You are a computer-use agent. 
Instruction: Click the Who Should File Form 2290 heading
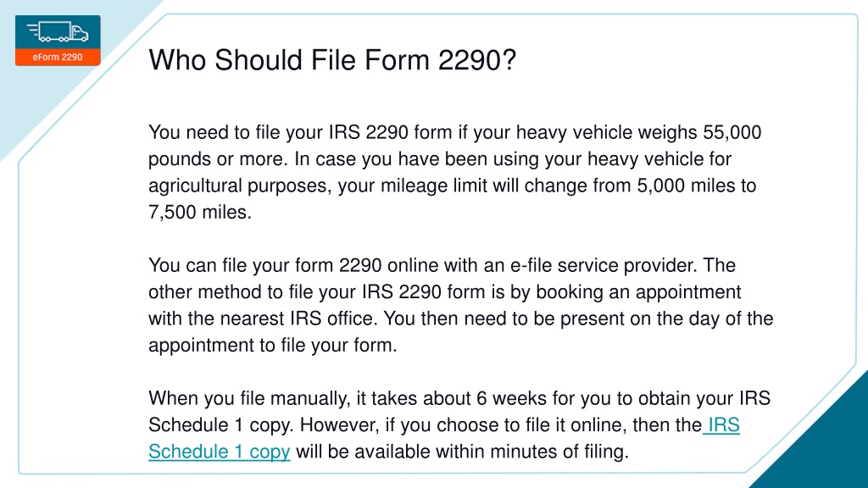(332, 60)
